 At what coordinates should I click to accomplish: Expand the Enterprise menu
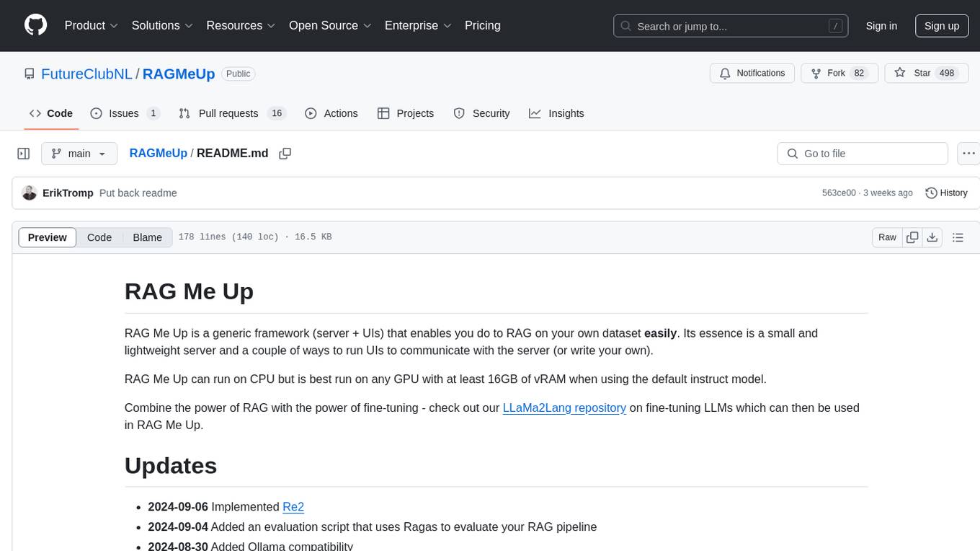click(x=418, y=25)
